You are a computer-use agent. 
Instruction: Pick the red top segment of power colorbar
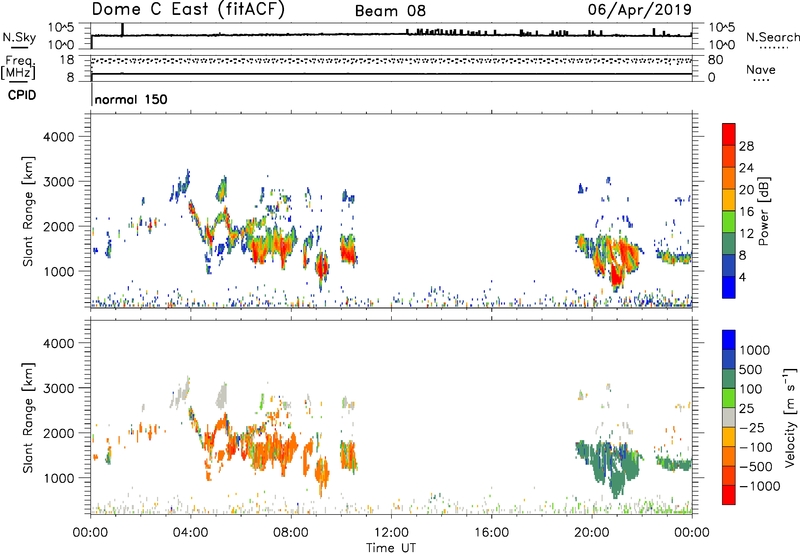point(729,135)
